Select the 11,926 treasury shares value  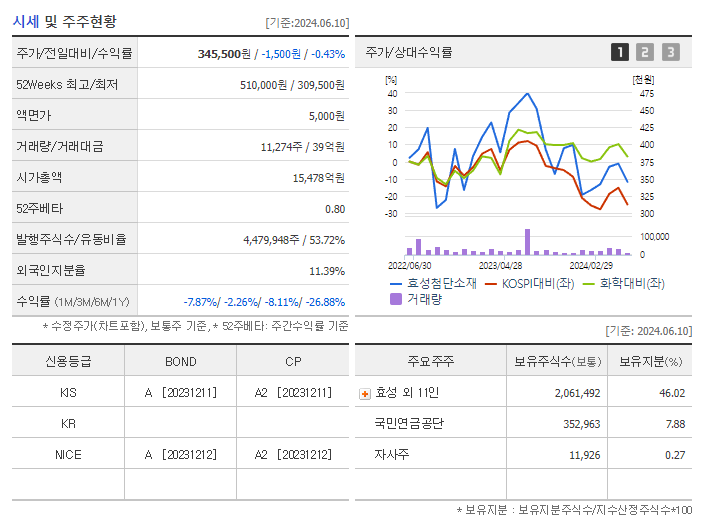(584, 456)
